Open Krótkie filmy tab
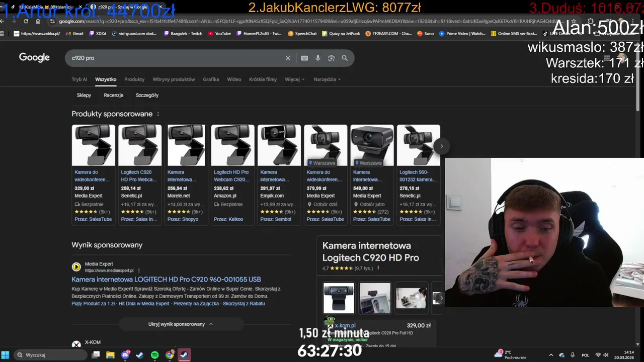This screenshot has height=362, width=644. tap(263, 79)
